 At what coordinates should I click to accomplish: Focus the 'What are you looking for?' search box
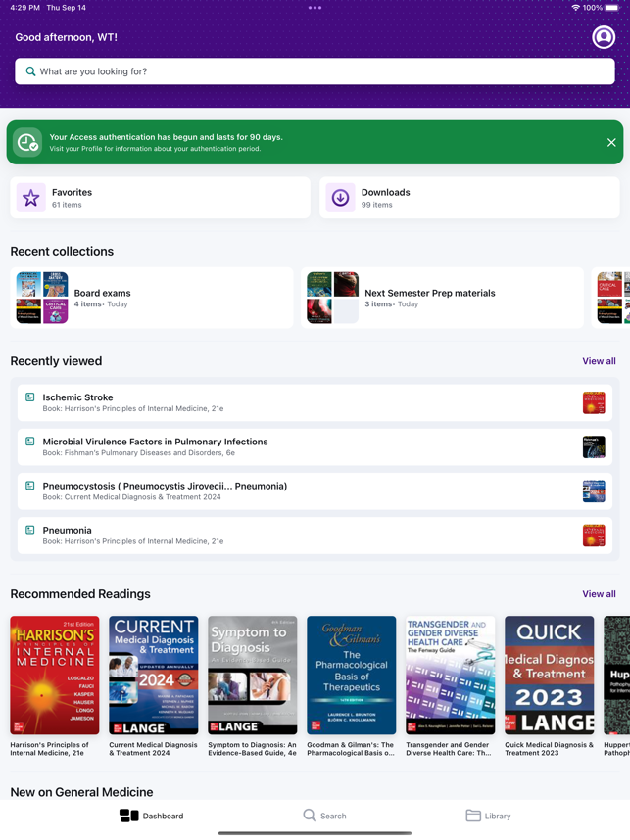(x=315, y=71)
